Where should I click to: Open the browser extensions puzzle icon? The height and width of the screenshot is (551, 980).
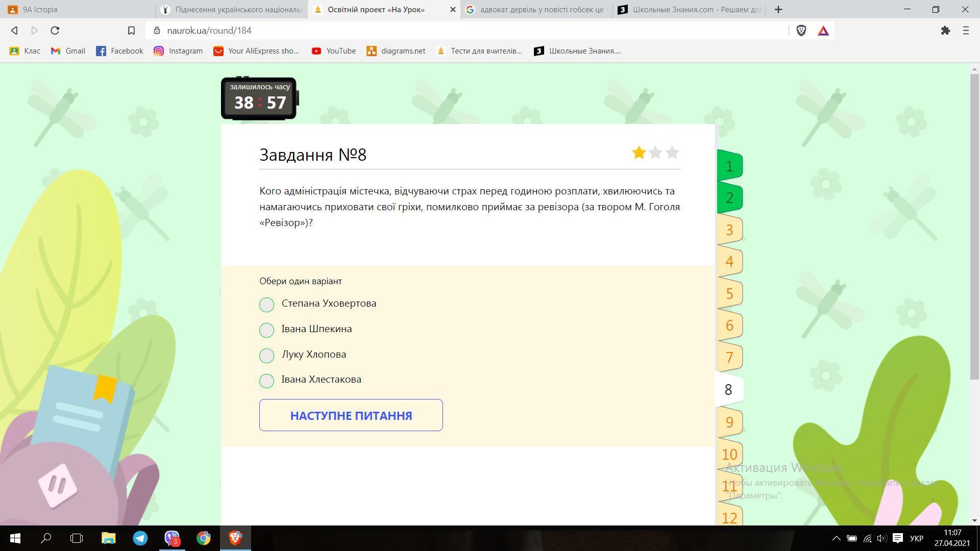tap(945, 31)
